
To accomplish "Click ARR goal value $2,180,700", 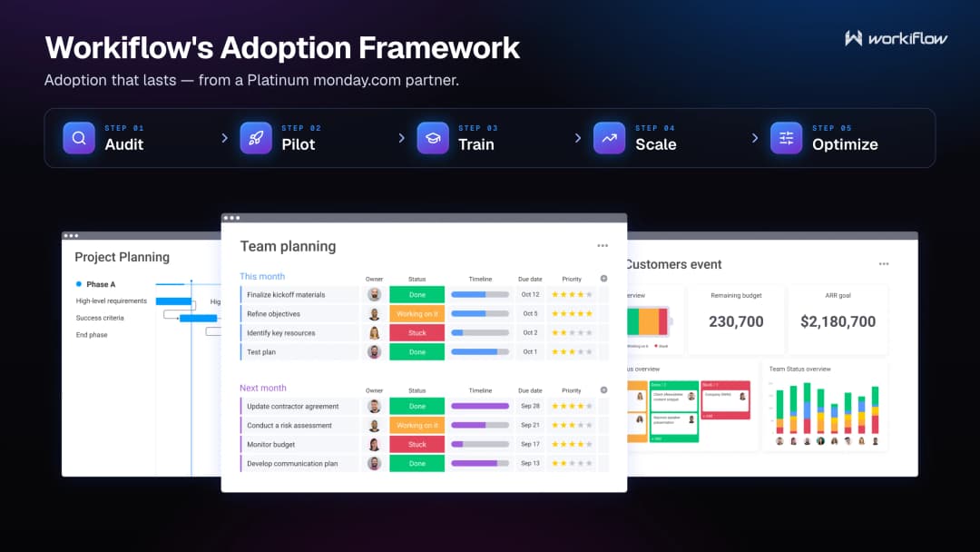I will pos(838,321).
